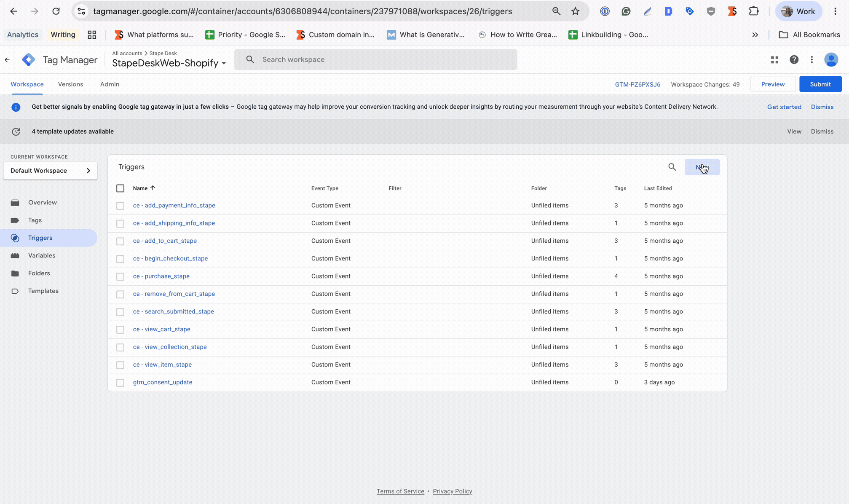Click the template updates refresh icon
Screen dimensions: 849x504
(16, 131)
